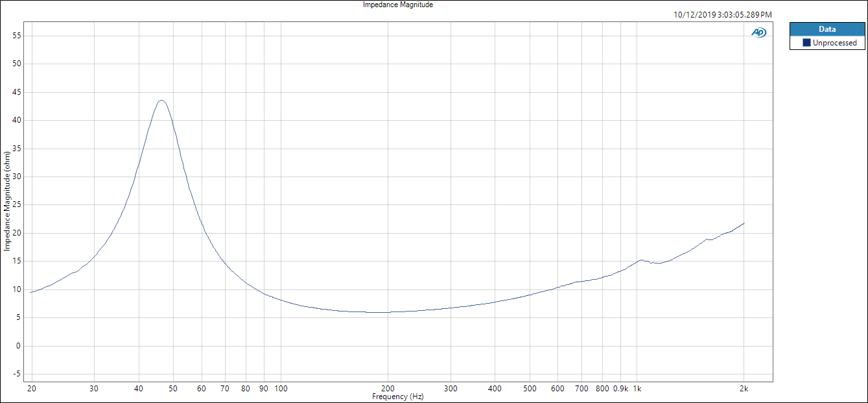Click the 55 value on the Y axis
Image resolution: width=868 pixels, height=403 pixels.
(x=18, y=36)
